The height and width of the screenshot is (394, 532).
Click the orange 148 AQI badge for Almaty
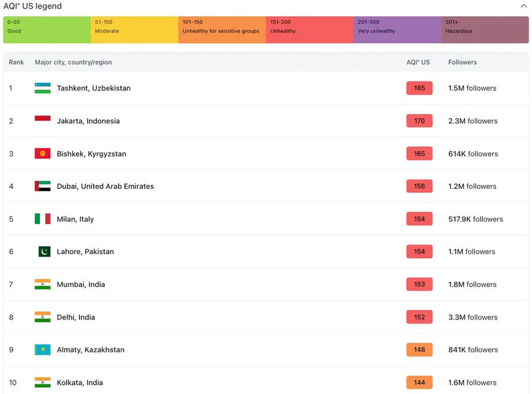tap(419, 350)
